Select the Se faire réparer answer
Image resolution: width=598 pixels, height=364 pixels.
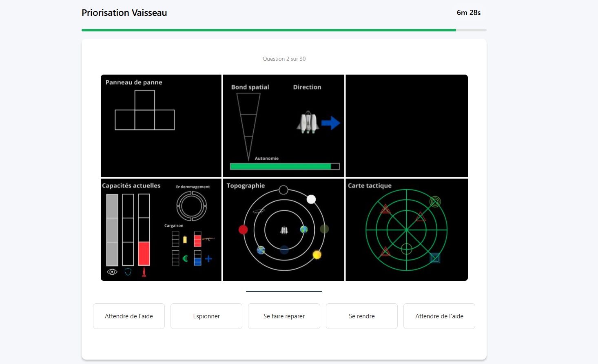pyautogui.click(x=284, y=316)
